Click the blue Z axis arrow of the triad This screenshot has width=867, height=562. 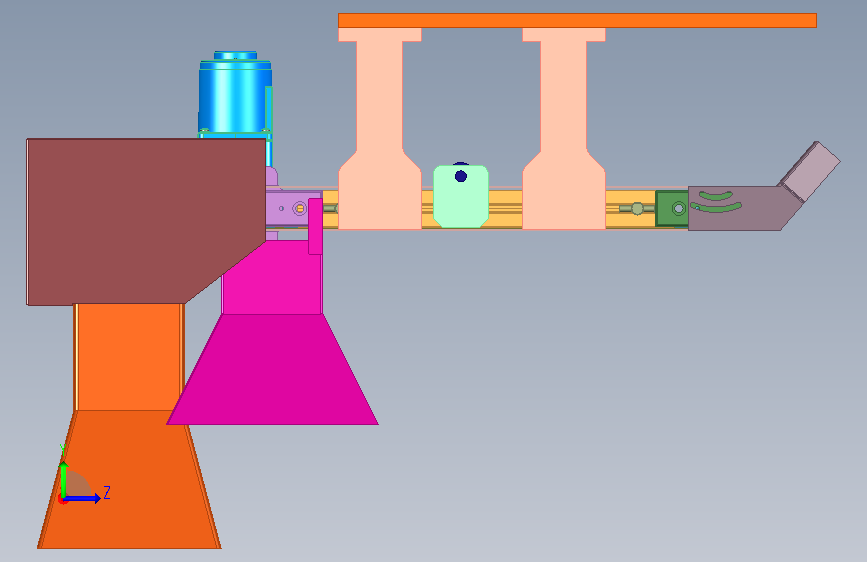coord(83,498)
